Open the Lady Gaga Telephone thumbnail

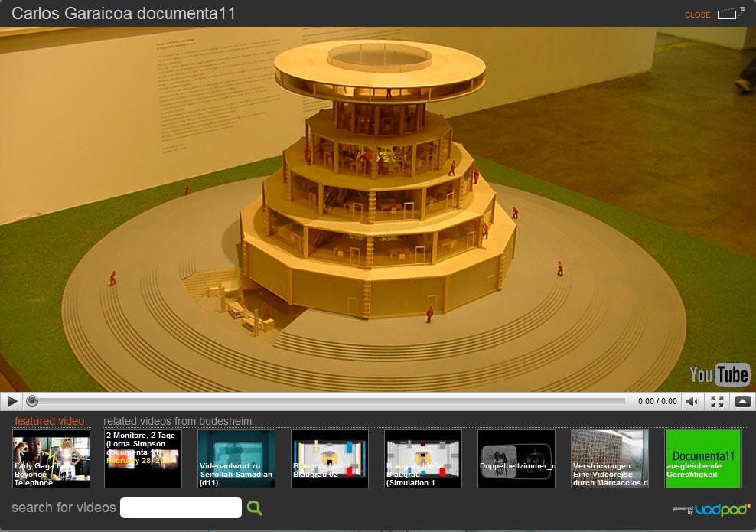coord(51,459)
